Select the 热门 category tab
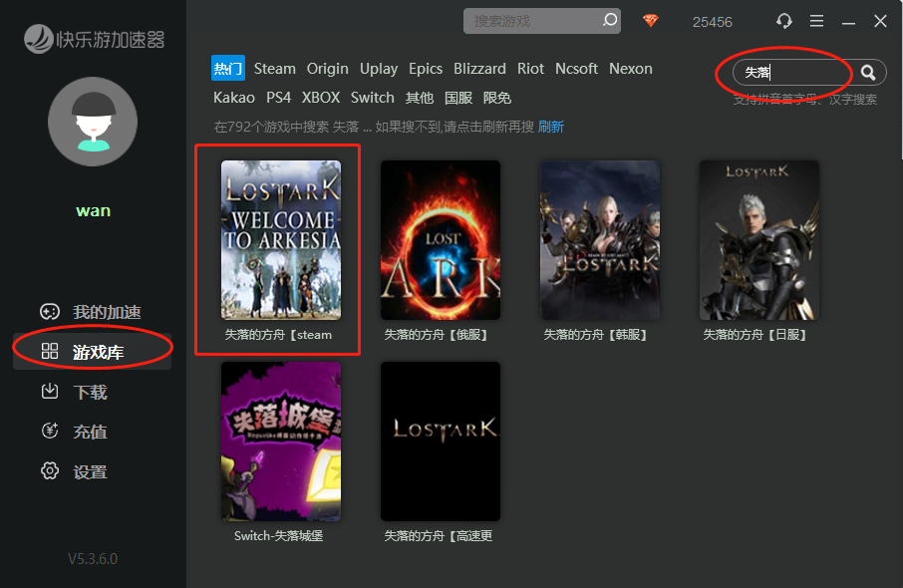 pos(228,69)
